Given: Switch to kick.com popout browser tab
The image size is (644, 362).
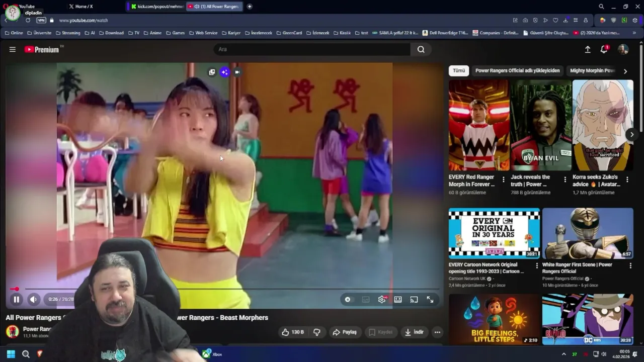Looking at the screenshot, I should 156,7.
